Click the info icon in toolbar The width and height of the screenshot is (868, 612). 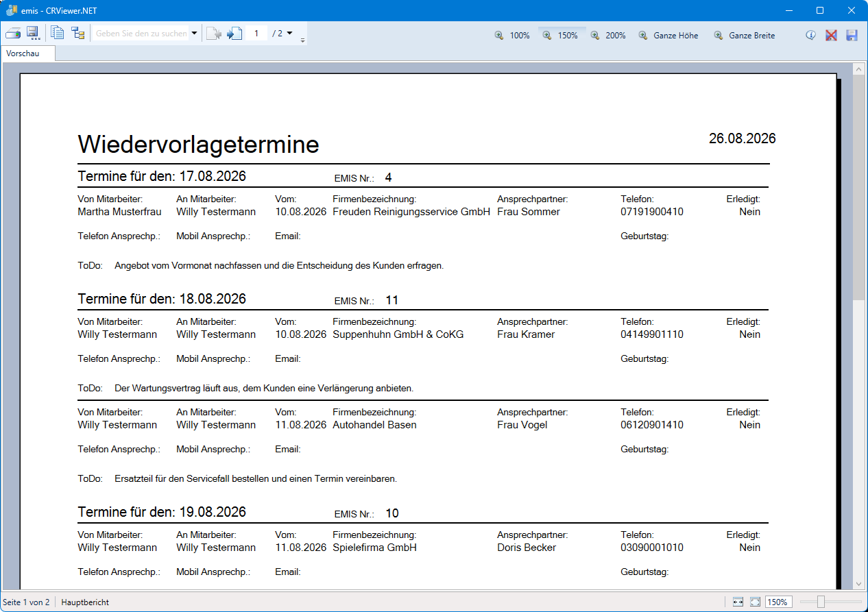coord(810,35)
